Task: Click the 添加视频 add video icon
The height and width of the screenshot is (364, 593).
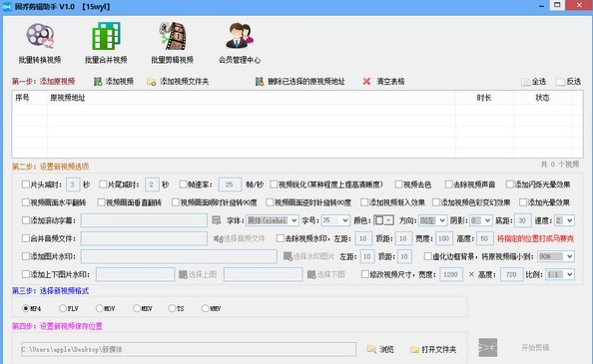Action: (98, 82)
